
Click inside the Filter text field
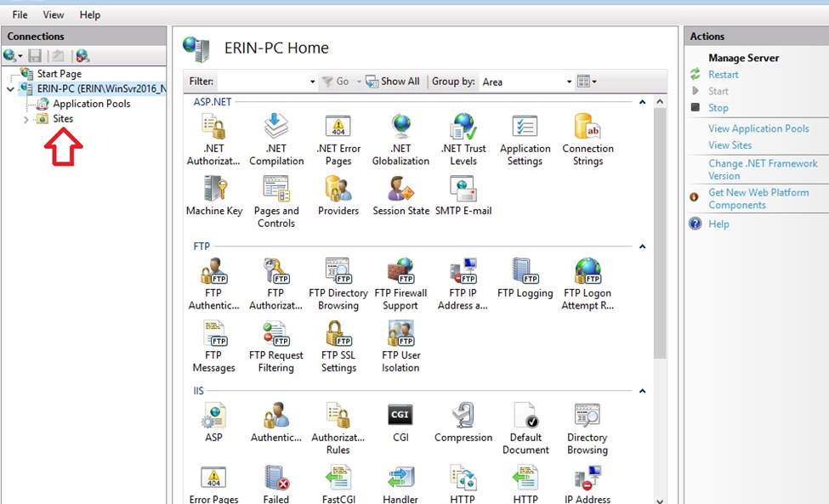262,82
